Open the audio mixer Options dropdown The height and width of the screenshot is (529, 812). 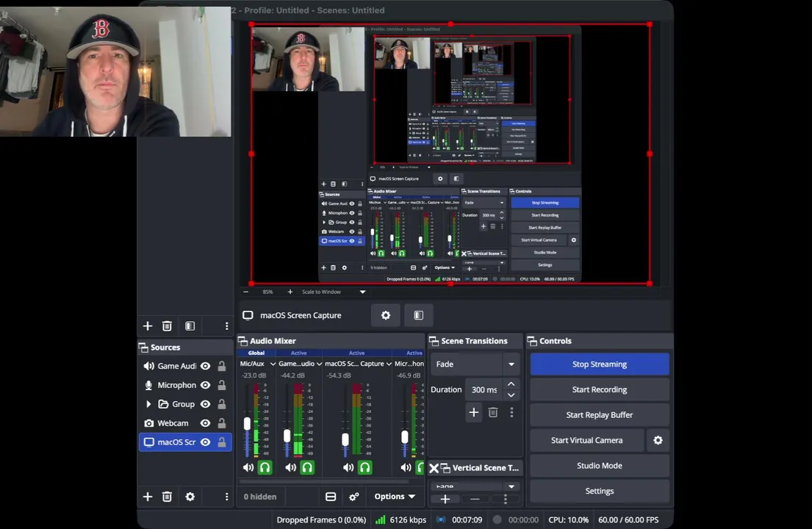pos(395,497)
